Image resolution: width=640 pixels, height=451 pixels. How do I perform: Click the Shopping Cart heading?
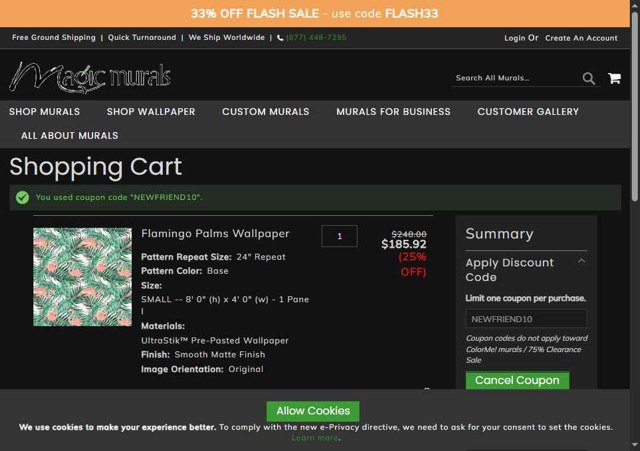coord(96,167)
